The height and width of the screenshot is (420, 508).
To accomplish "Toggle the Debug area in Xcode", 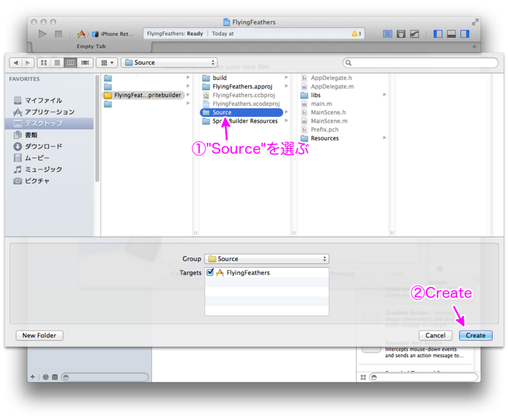I will [451, 34].
